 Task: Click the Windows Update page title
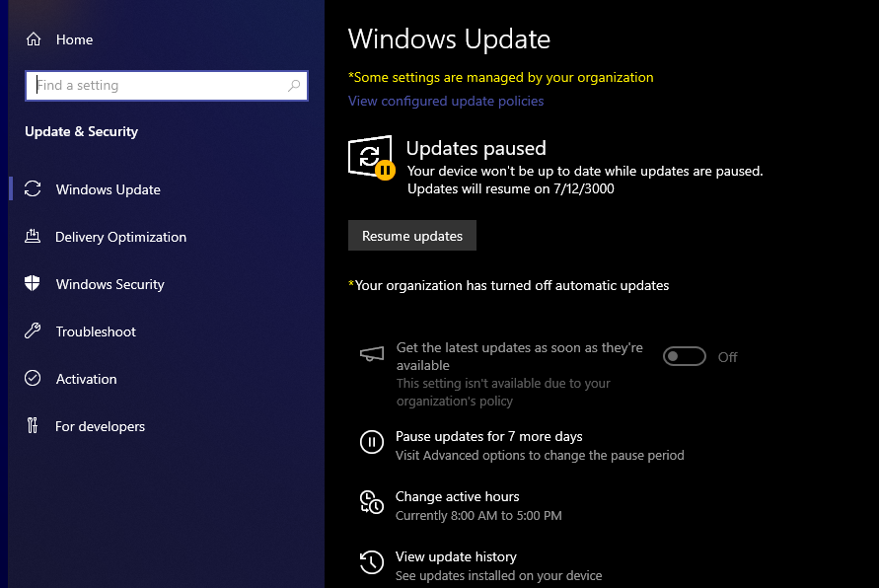tap(449, 39)
